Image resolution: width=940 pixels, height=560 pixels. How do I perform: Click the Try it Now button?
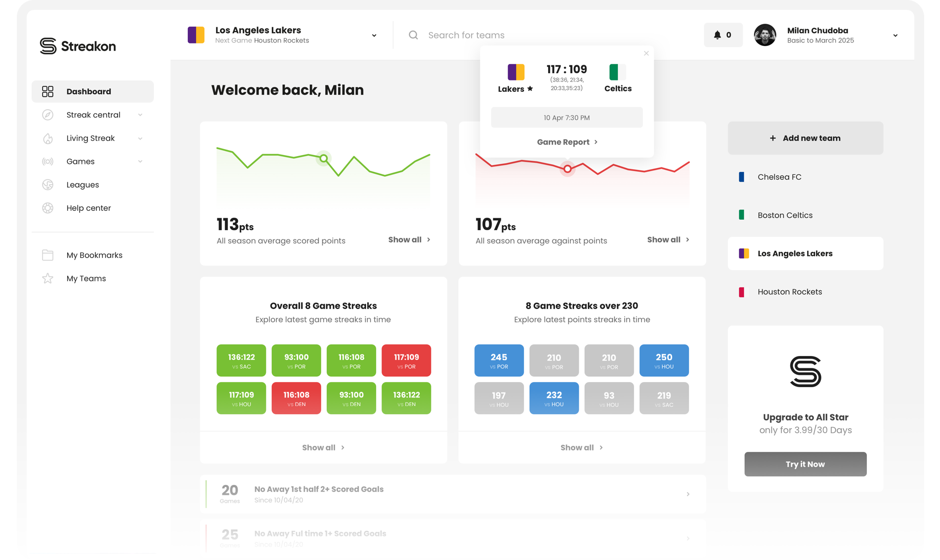point(805,464)
